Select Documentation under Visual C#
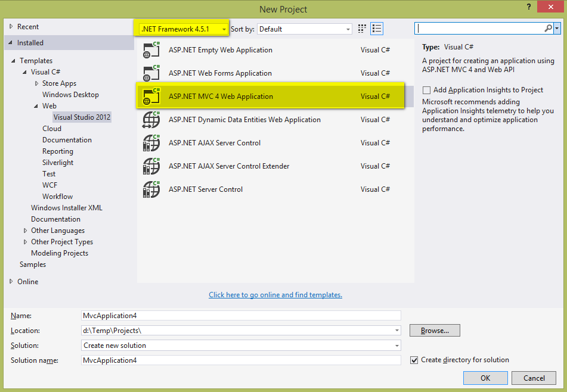The image size is (567, 392). (x=67, y=140)
